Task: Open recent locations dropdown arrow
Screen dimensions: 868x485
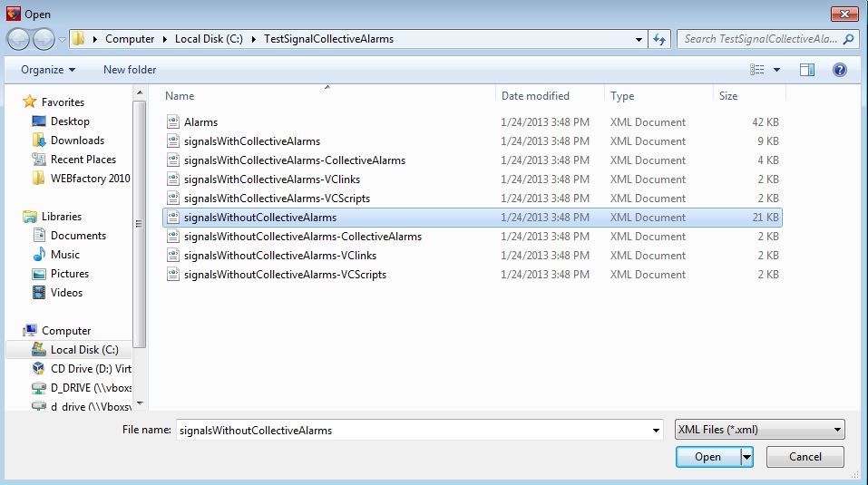Action: (62, 40)
